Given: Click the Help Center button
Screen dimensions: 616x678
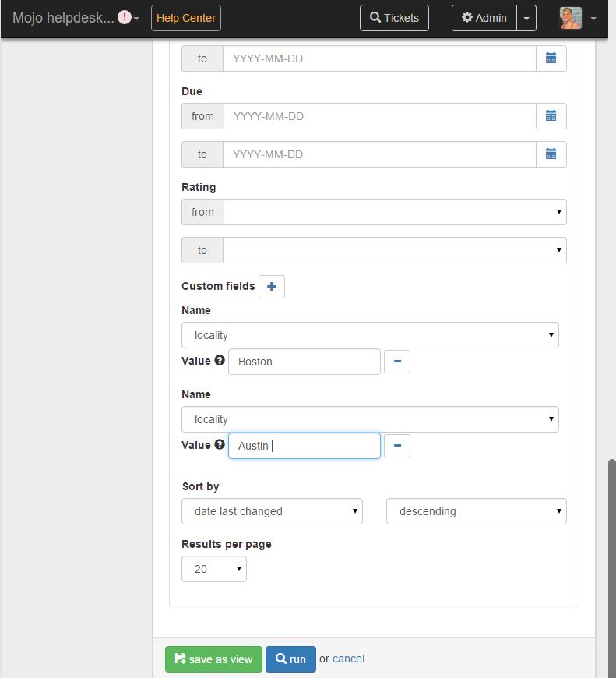Looking at the screenshot, I should (x=186, y=18).
